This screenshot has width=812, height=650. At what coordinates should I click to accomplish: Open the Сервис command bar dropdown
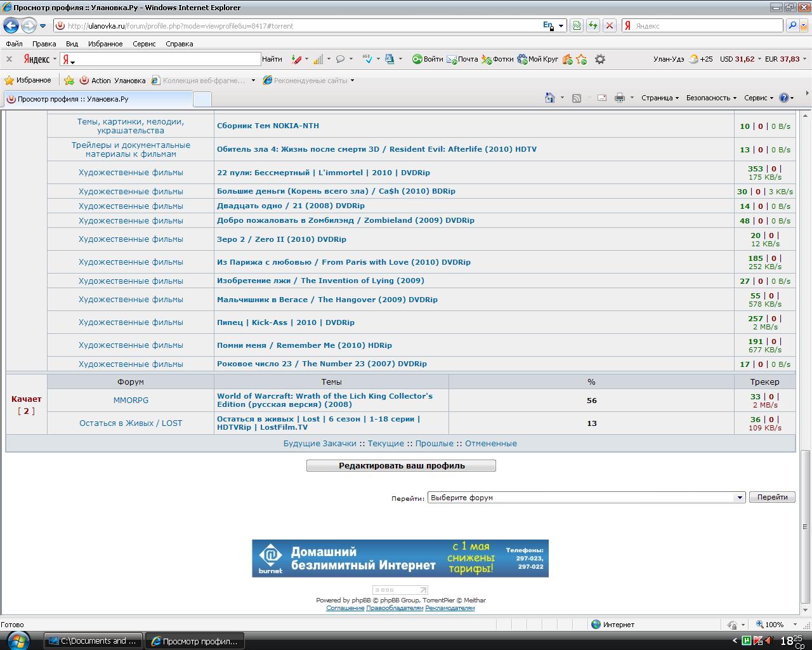click(759, 98)
